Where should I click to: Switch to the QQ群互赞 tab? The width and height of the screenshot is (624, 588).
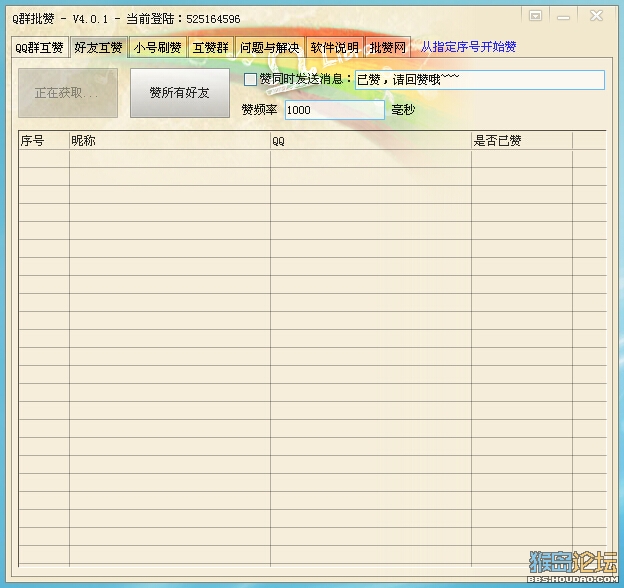(x=39, y=48)
